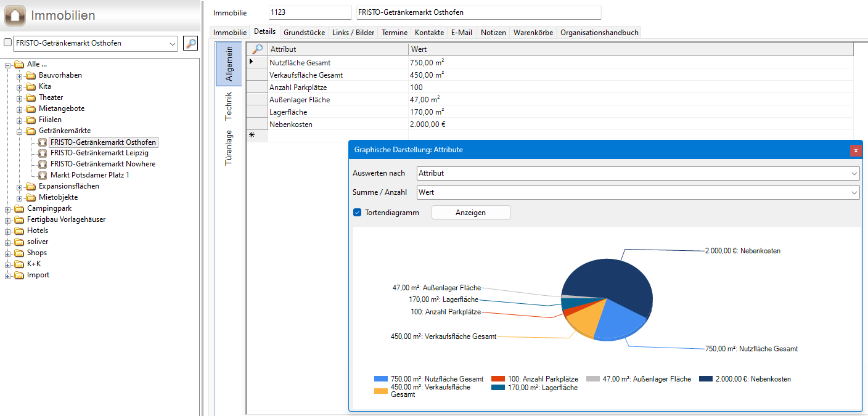Click the Bauvorhaben folder icon
Image resolution: width=868 pixels, height=416 pixels.
31,75
